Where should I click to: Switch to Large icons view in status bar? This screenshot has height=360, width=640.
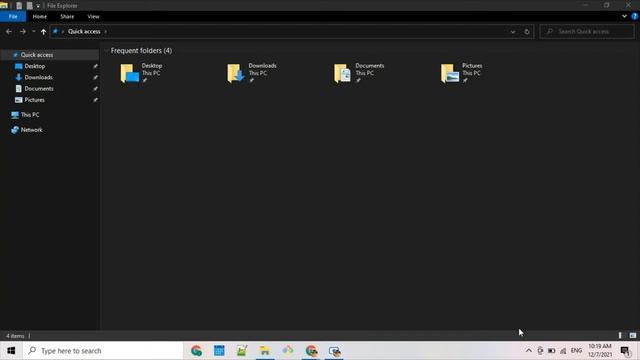coord(633,336)
